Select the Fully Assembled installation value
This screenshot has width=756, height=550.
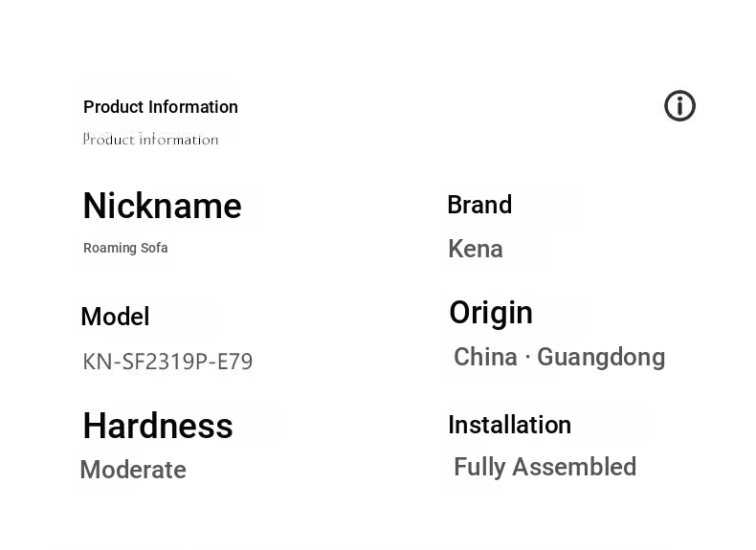pos(545,467)
